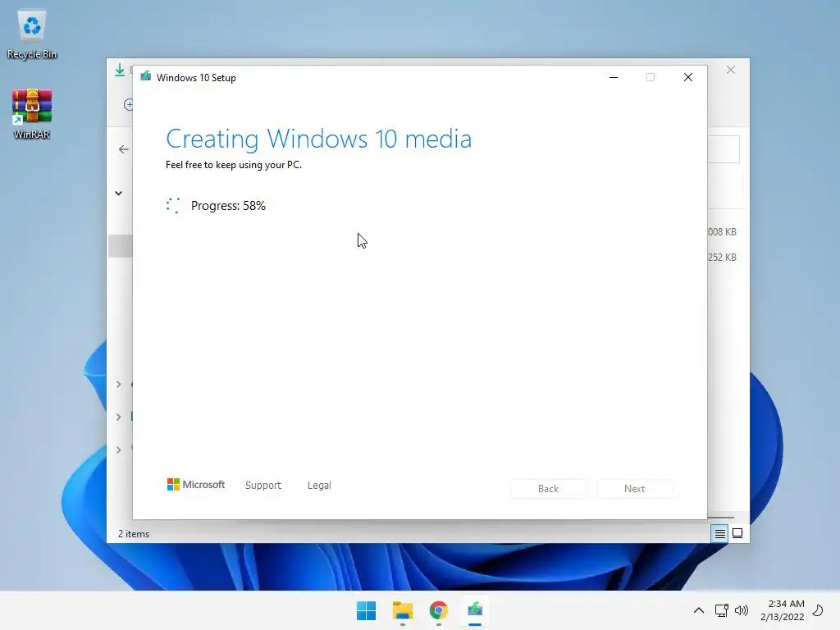Expand the second collapsed tree node in File Explorer
Screen dimensions: 840x630
118,417
